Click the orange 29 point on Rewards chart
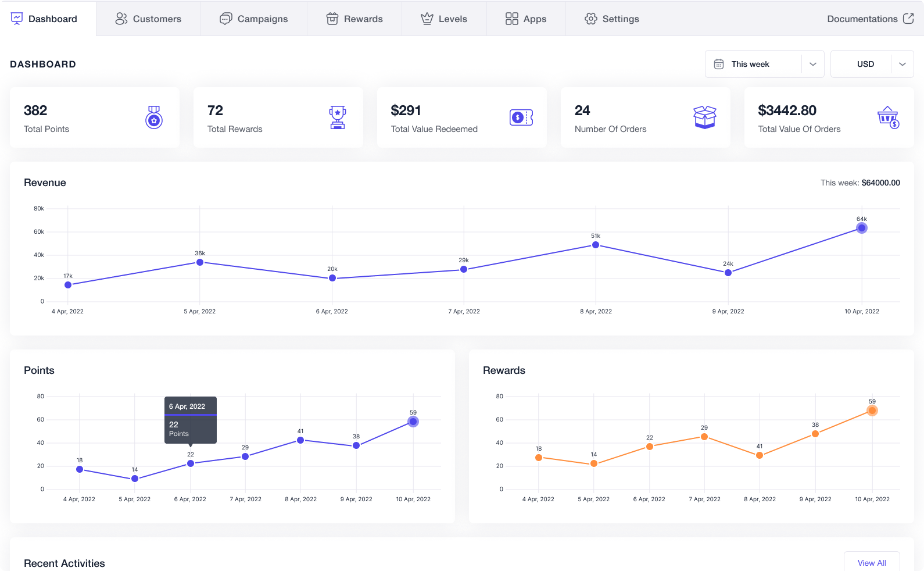Viewport: 924px width, 571px height. coord(704,437)
